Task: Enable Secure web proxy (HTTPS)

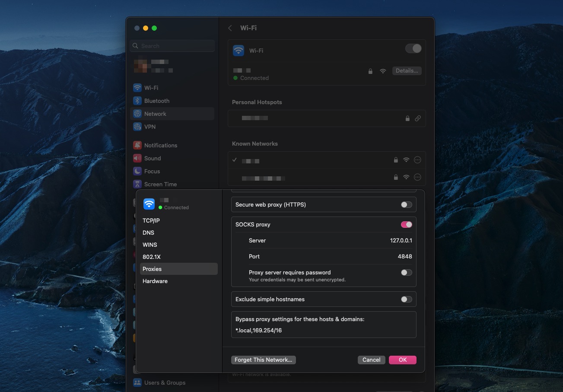Action: click(x=406, y=205)
